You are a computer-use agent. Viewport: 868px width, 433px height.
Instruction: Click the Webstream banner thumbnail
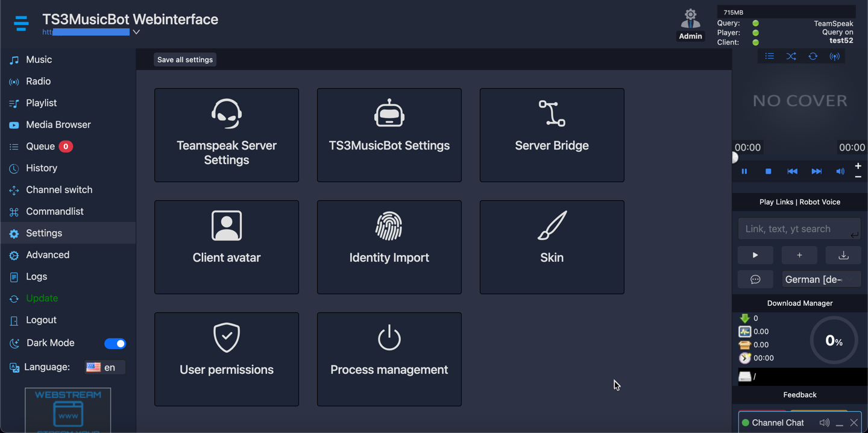68,410
